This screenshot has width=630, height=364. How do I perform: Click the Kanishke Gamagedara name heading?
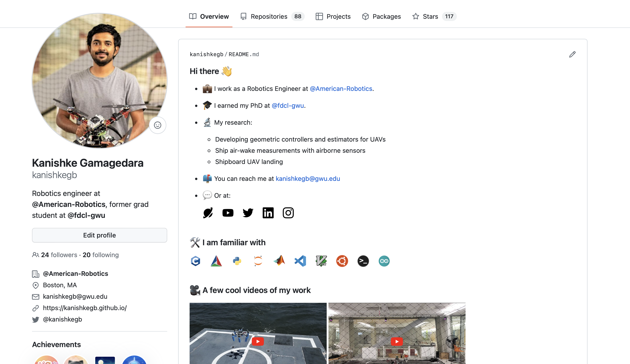[x=88, y=163]
